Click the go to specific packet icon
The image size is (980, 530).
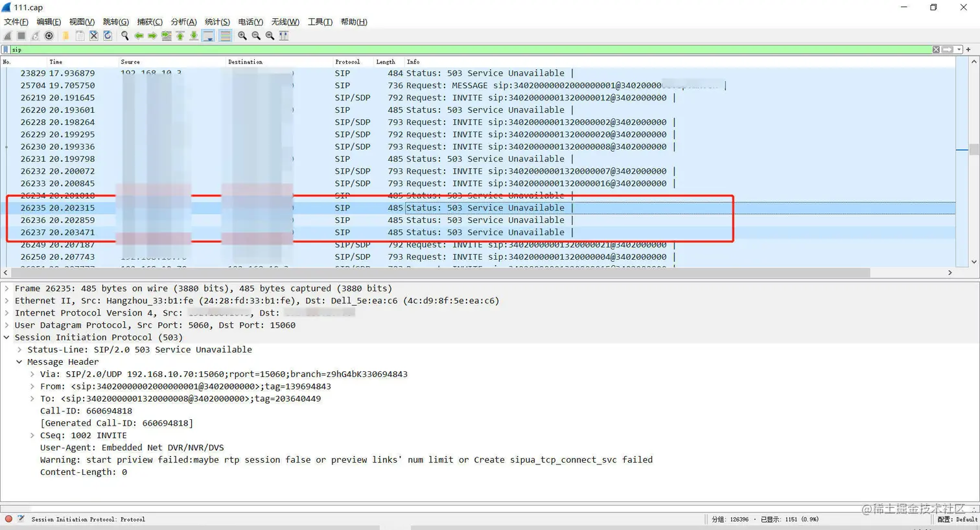coord(167,36)
